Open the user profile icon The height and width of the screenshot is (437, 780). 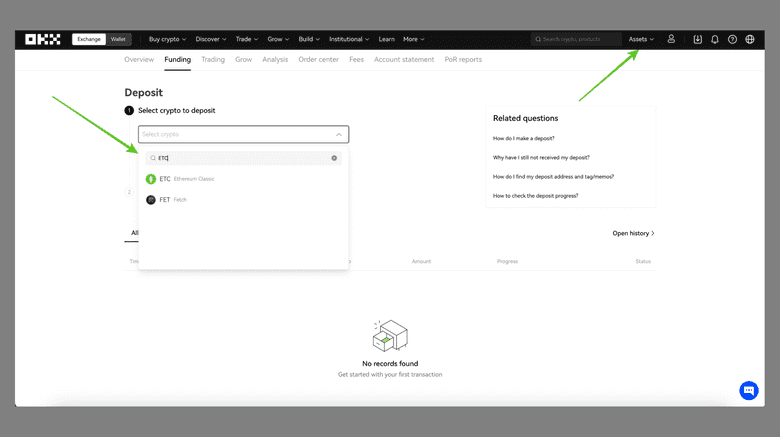(671, 39)
